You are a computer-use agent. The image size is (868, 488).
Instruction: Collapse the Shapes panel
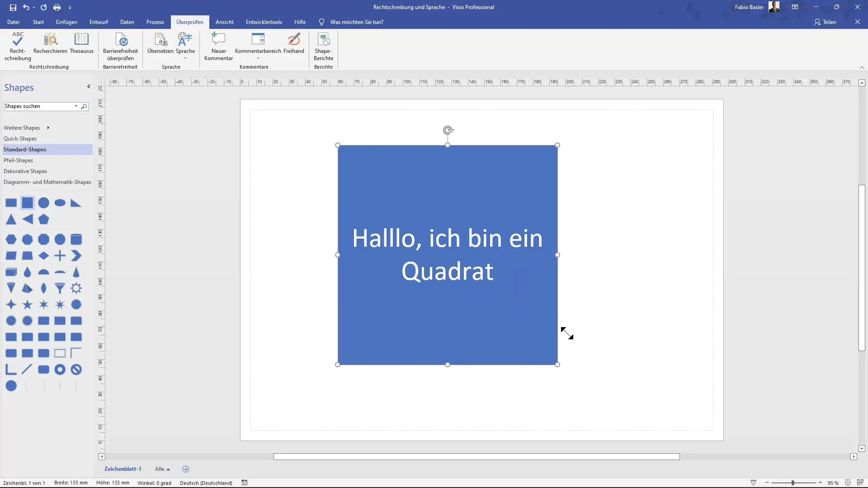[x=89, y=87]
